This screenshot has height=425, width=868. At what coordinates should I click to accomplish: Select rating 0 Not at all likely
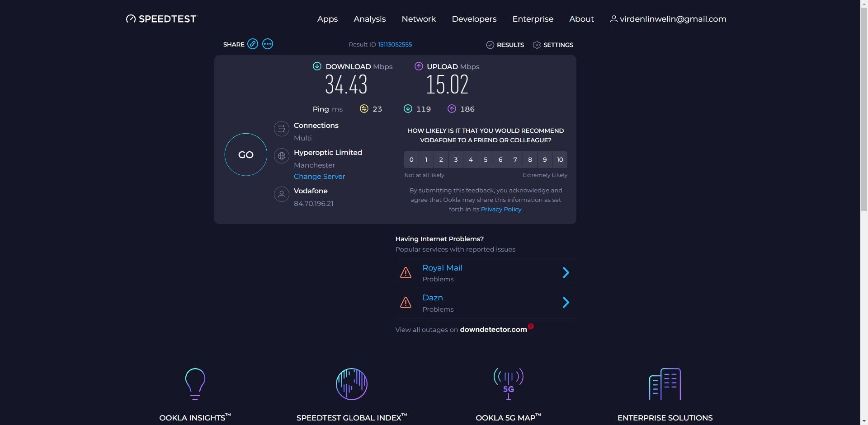[x=411, y=159]
